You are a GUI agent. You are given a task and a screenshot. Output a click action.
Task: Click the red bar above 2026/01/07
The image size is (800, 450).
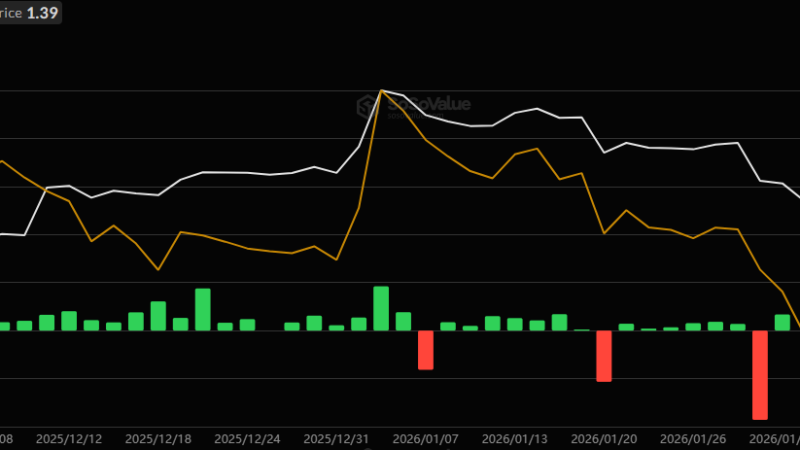tap(426, 350)
